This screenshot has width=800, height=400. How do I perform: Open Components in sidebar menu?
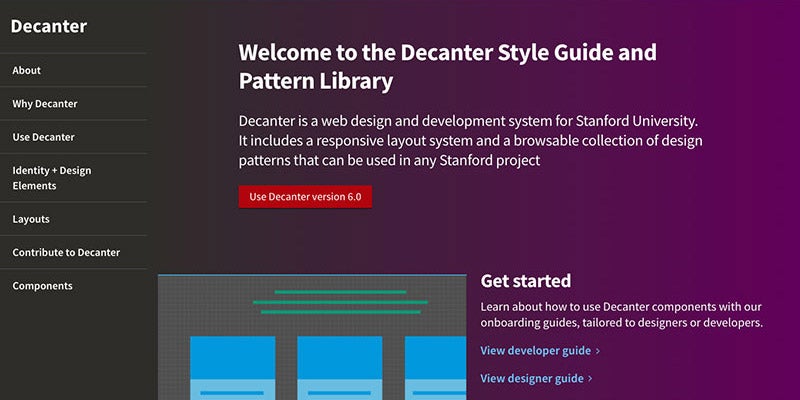(x=42, y=286)
